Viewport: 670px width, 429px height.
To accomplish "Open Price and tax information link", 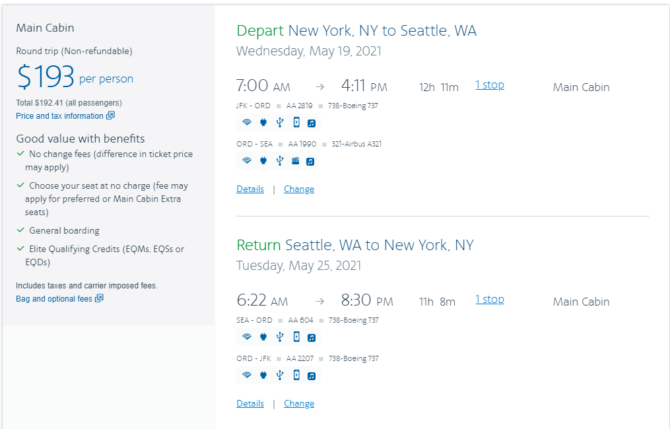I will [x=59, y=116].
